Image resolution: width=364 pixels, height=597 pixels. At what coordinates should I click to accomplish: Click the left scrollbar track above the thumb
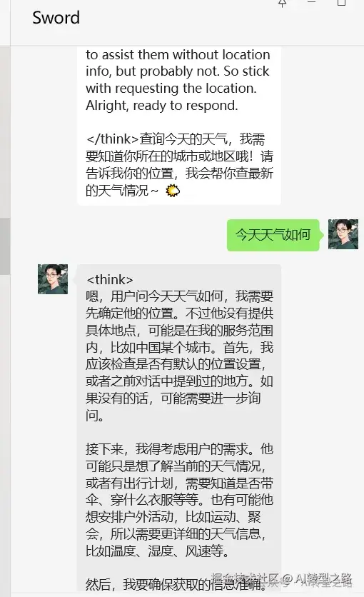(5, 131)
